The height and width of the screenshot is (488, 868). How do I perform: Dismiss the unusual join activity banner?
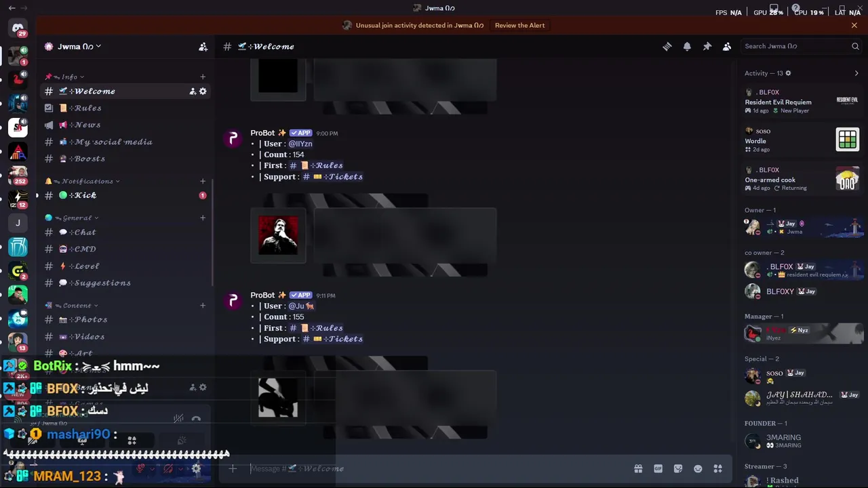[x=854, y=25]
